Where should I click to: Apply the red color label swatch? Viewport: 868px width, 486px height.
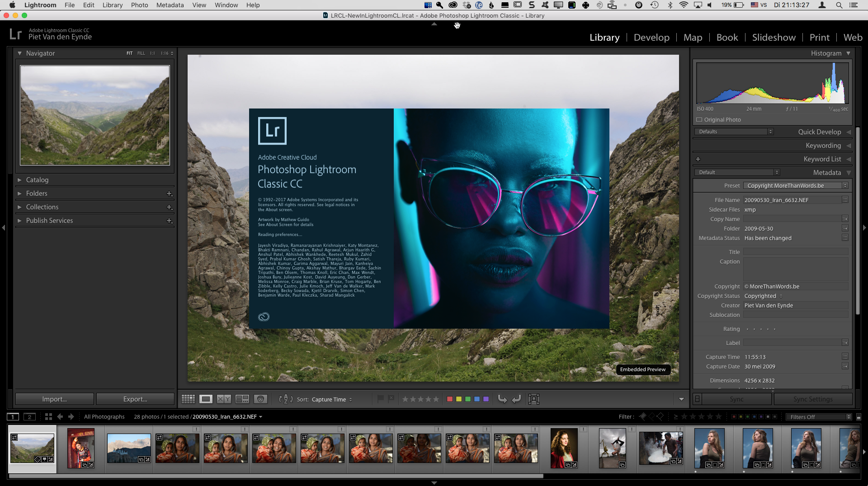tap(449, 399)
